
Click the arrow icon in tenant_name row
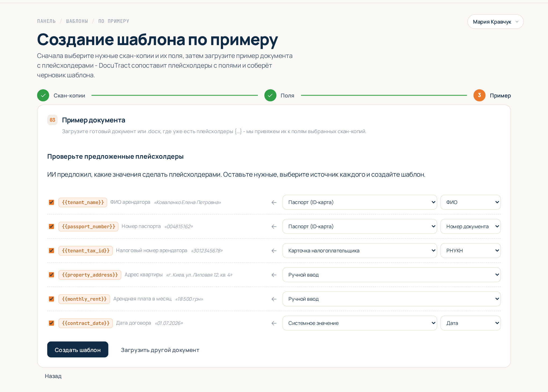(x=274, y=202)
